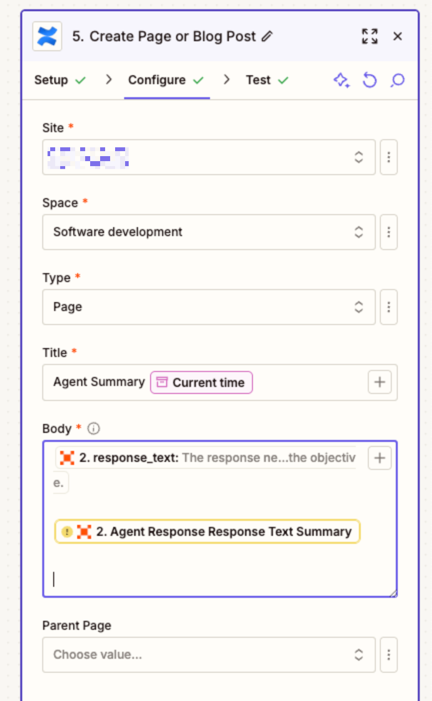The height and width of the screenshot is (701, 432).
Task: Select the Current time pill in Title
Action: [x=201, y=383]
